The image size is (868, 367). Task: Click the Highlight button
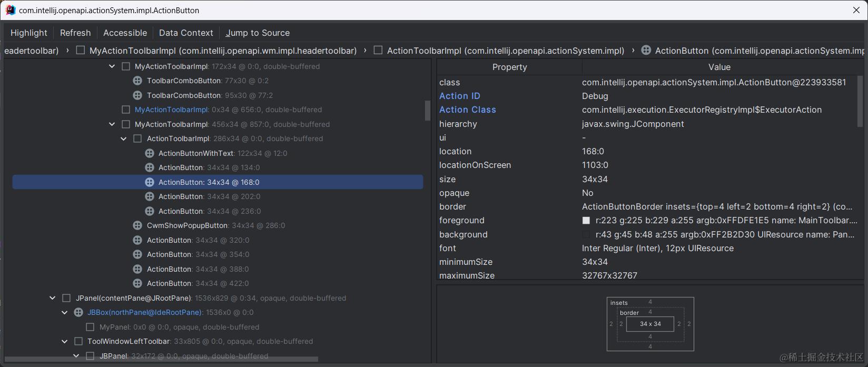click(x=29, y=33)
